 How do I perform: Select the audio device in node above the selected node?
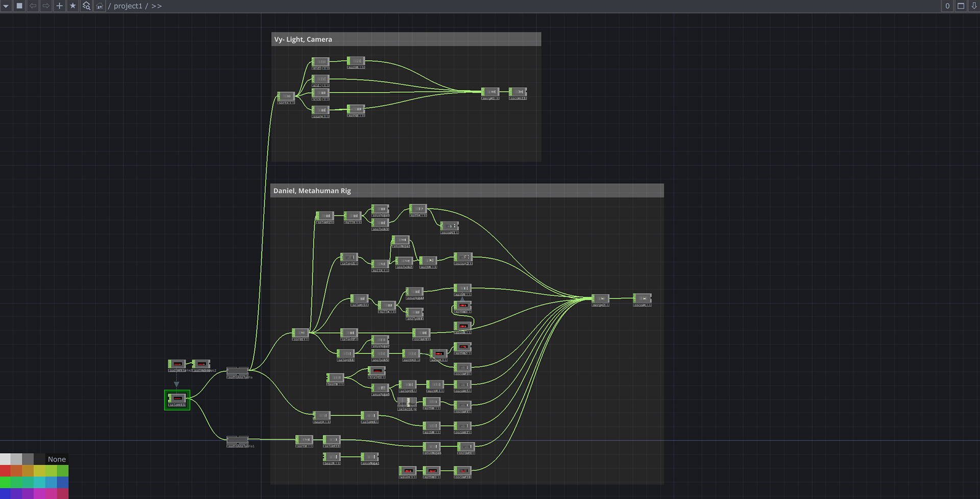click(177, 365)
